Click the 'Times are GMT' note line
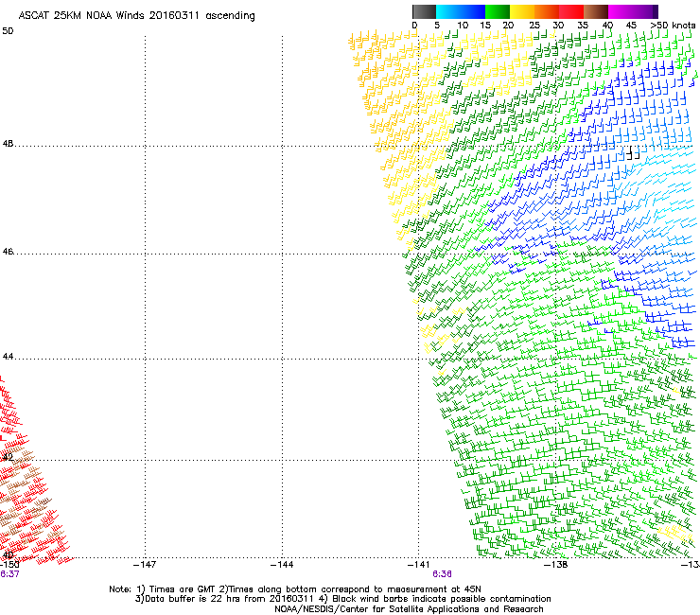The height and width of the screenshot is (615, 700). click(295, 589)
